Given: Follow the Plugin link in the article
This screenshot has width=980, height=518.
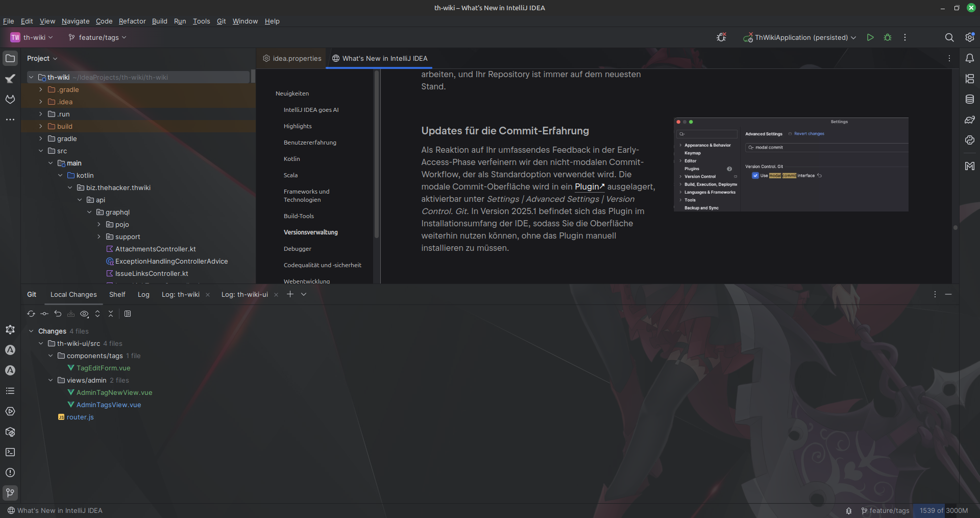Looking at the screenshot, I should 590,186.
